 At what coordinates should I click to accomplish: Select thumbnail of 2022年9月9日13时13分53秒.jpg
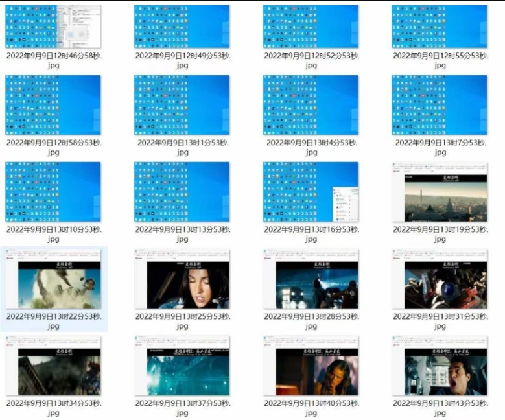tap(182, 192)
